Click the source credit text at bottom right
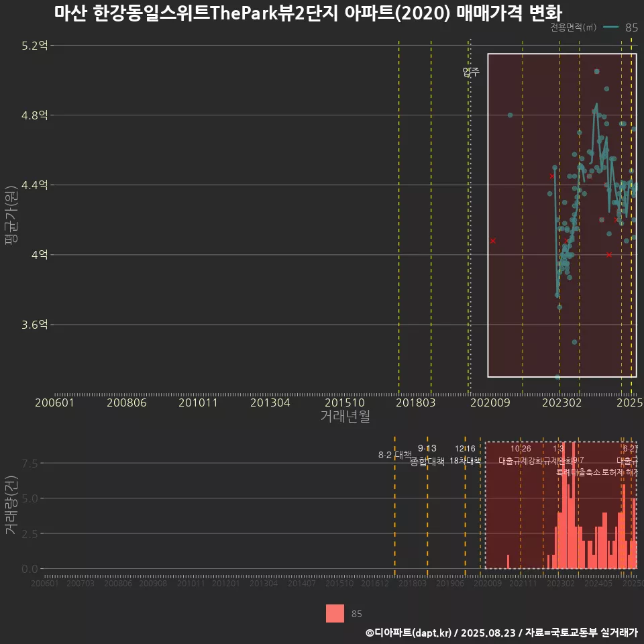The width and height of the screenshot is (644, 644). pyautogui.click(x=502, y=633)
